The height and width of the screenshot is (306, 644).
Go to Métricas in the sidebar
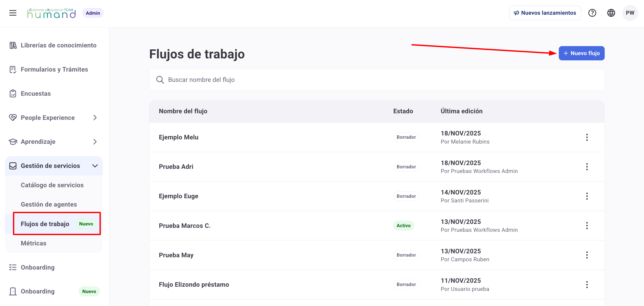click(x=34, y=243)
